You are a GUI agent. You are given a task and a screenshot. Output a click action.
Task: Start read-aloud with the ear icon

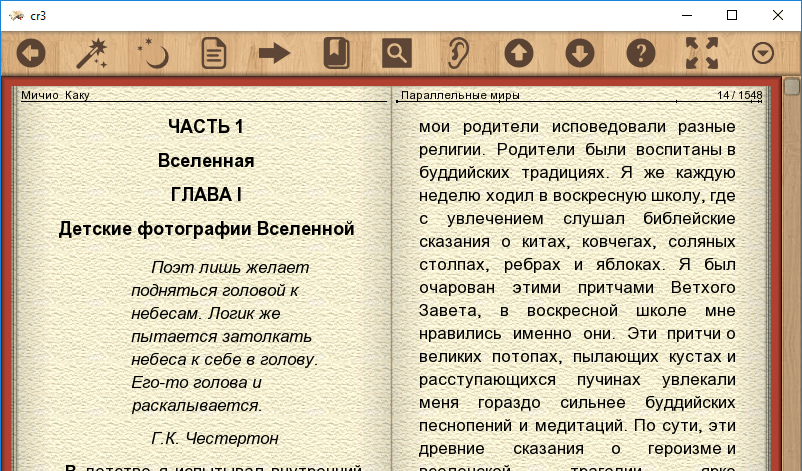(x=458, y=53)
